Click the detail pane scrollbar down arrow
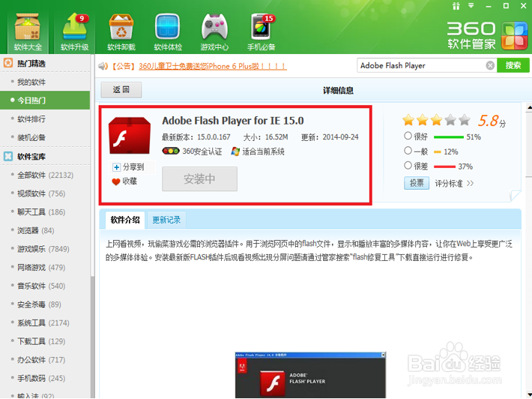 [x=528, y=394]
